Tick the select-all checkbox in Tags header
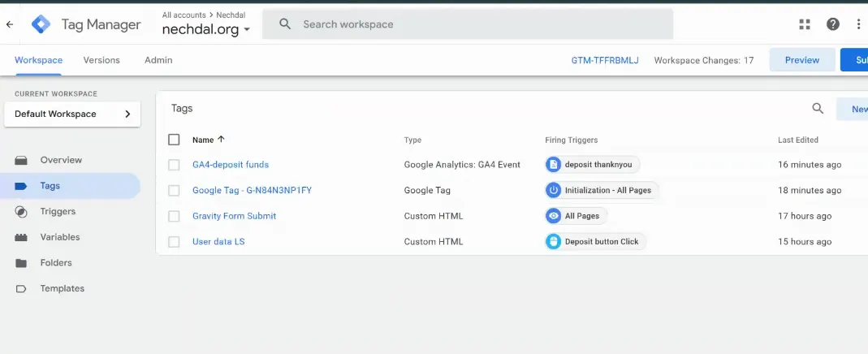868x354 pixels. coord(174,140)
